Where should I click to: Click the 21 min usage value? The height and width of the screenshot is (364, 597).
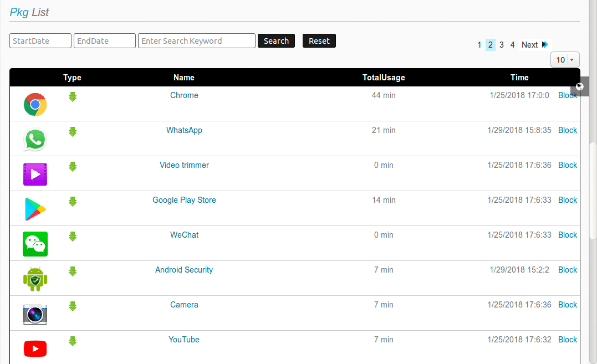(x=384, y=130)
